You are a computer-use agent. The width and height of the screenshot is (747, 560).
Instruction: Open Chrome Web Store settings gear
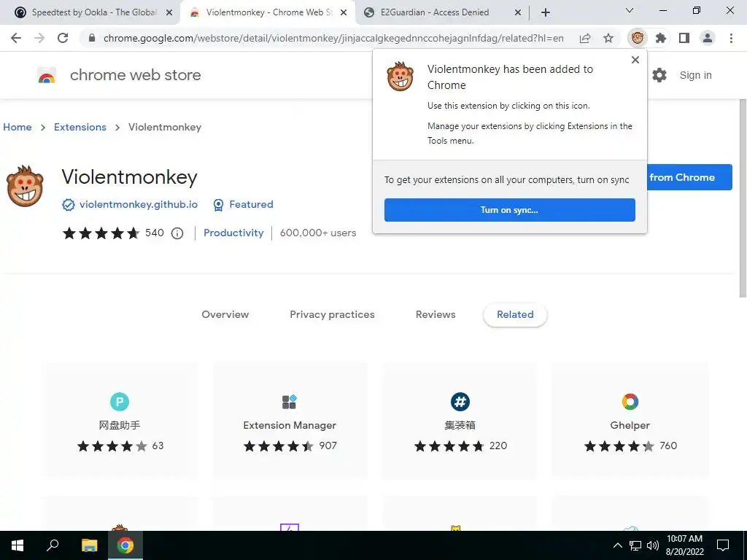tap(659, 75)
